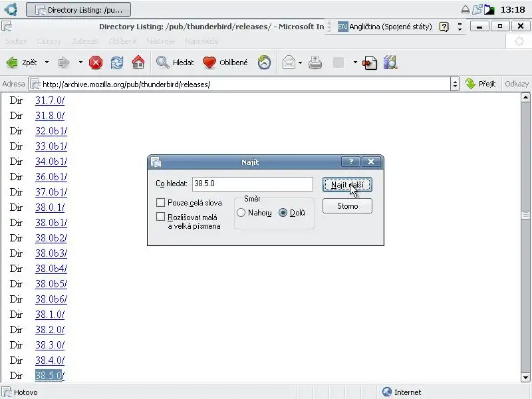Click the Internet zone globe icon
This screenshot has width=532, height=399.
[387, 392]
